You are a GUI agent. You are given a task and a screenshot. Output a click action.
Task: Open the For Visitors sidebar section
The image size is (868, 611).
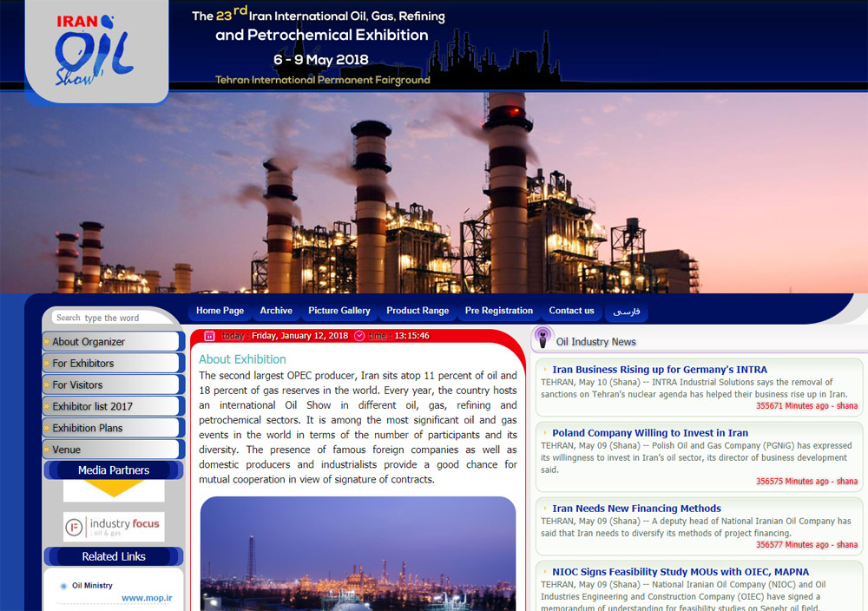point(111,384)
